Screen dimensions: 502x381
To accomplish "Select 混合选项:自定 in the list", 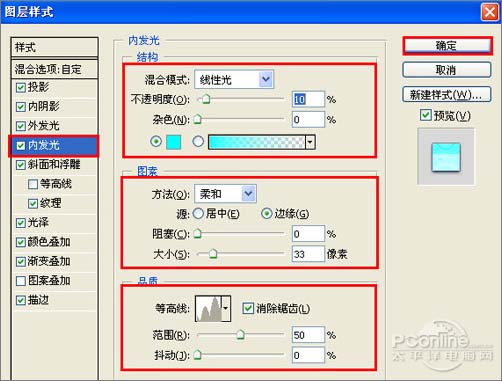I will (x=55, y=69).
